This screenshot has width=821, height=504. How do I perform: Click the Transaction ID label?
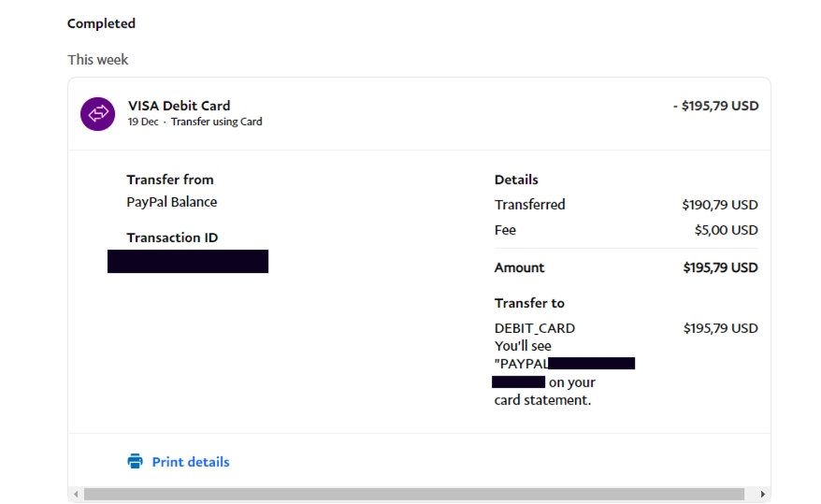pyautogui.click(x=172, y=238)
